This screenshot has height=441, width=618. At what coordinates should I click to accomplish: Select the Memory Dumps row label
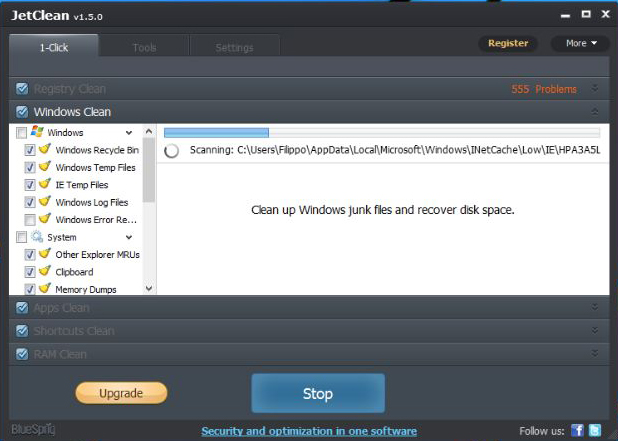point(86,289)
